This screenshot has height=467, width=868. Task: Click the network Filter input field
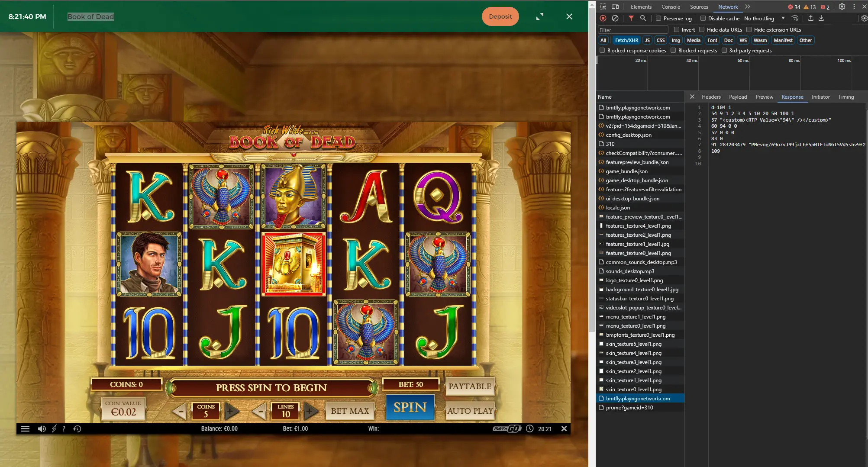click(x=632, y=29)
